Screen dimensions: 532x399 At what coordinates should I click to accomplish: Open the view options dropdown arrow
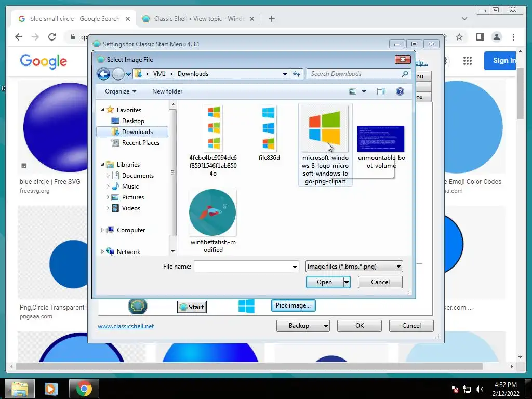tap(364, 91)
